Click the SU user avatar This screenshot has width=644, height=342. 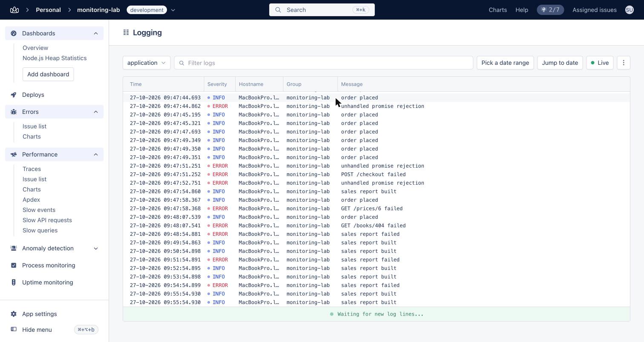pos(629,10)
